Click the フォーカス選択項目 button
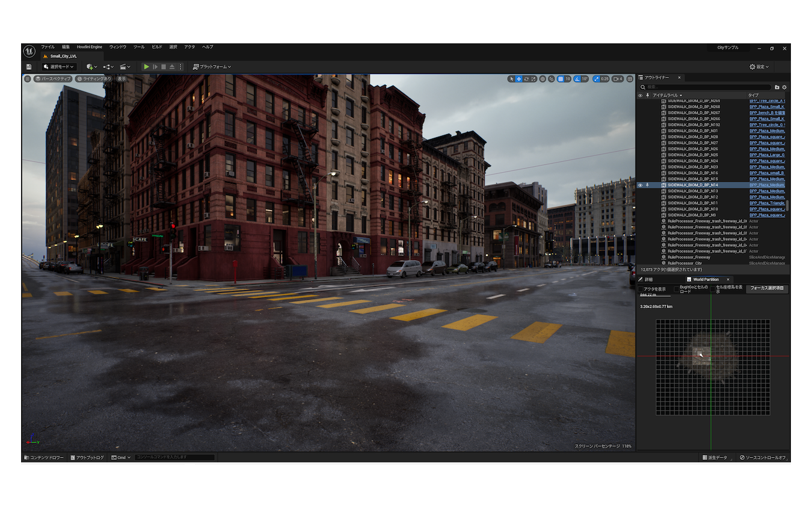This screenshot has width=812, height=508. pos(767,289)
